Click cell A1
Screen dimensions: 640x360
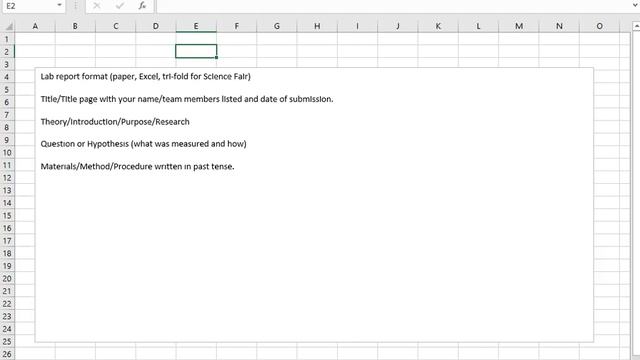pos(35,39)
